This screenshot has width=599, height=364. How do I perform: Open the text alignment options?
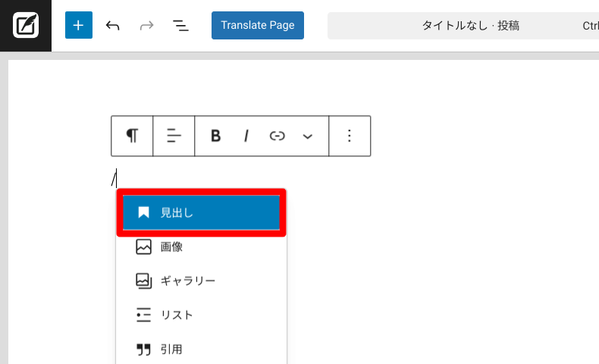(174, 136)
